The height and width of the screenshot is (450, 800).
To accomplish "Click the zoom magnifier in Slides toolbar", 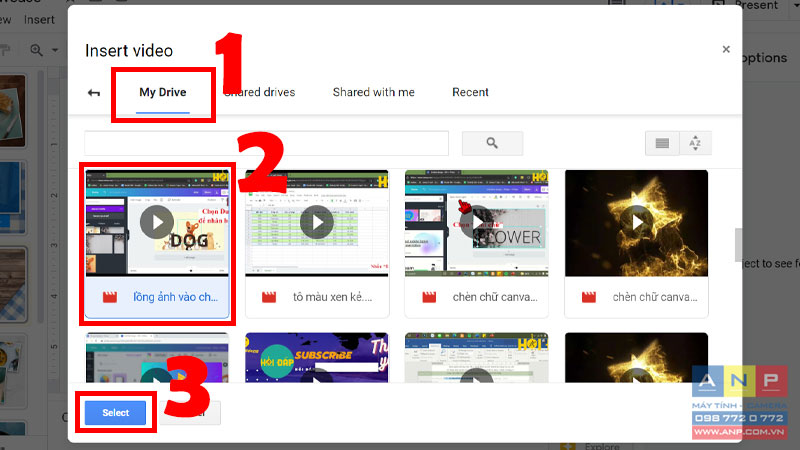I will coord(36,50).
